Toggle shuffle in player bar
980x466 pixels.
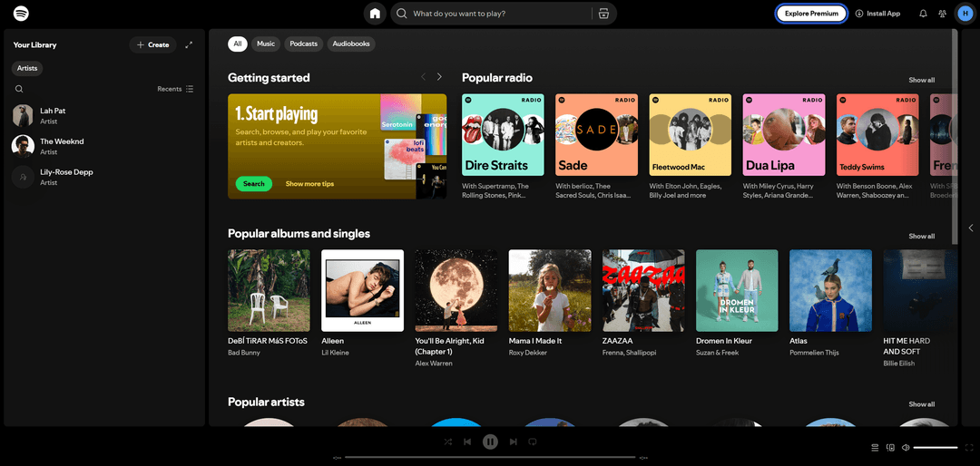pos(448,442)
